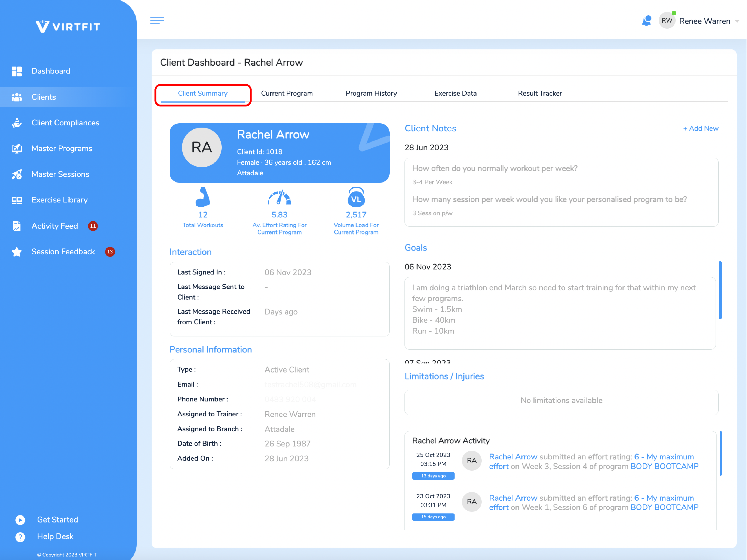Click the Help Desk question icon

[20, 537]
